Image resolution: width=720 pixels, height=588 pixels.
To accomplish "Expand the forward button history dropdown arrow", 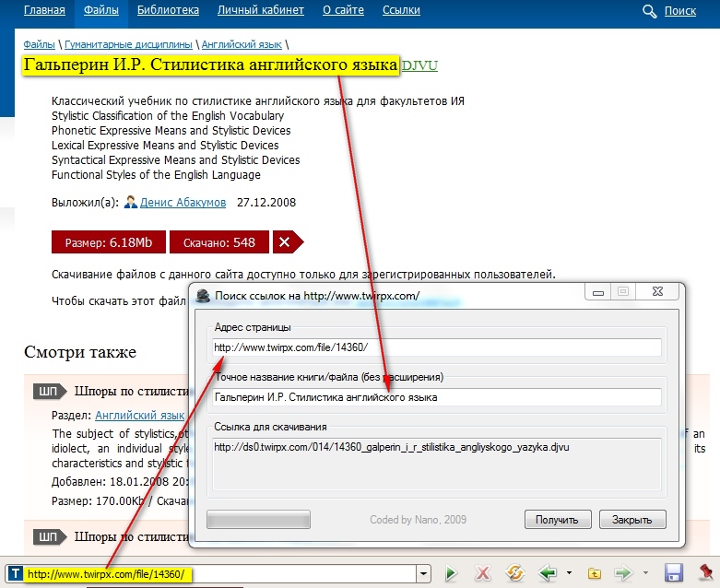I will click(x=647, y=573).
